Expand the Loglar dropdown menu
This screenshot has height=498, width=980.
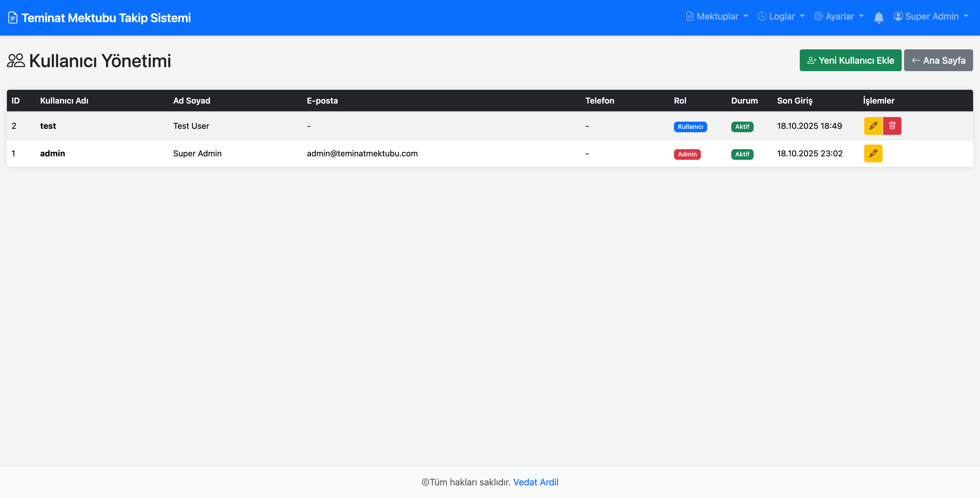(781, 16)
